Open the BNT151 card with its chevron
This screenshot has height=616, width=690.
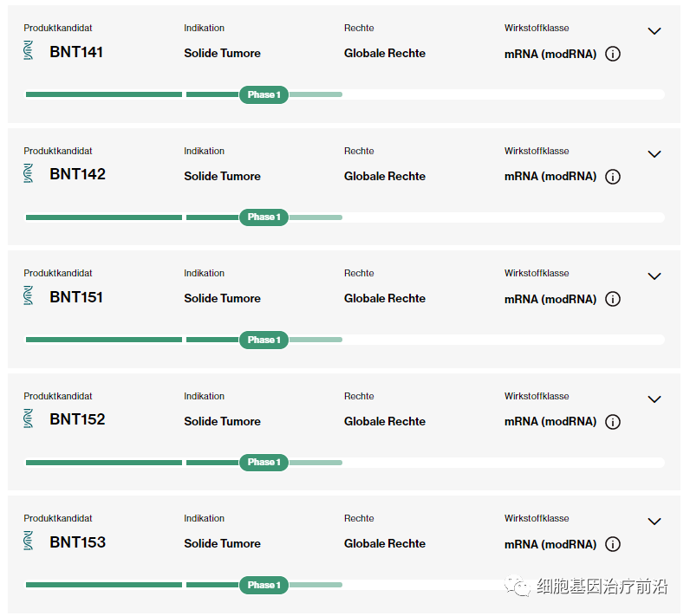(x=654, y=276)
